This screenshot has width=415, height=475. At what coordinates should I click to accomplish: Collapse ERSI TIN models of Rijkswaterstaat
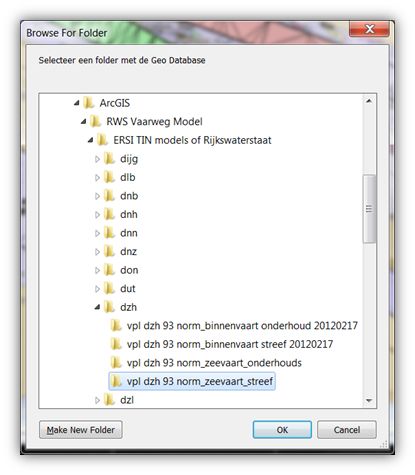[x=91, y=140]
